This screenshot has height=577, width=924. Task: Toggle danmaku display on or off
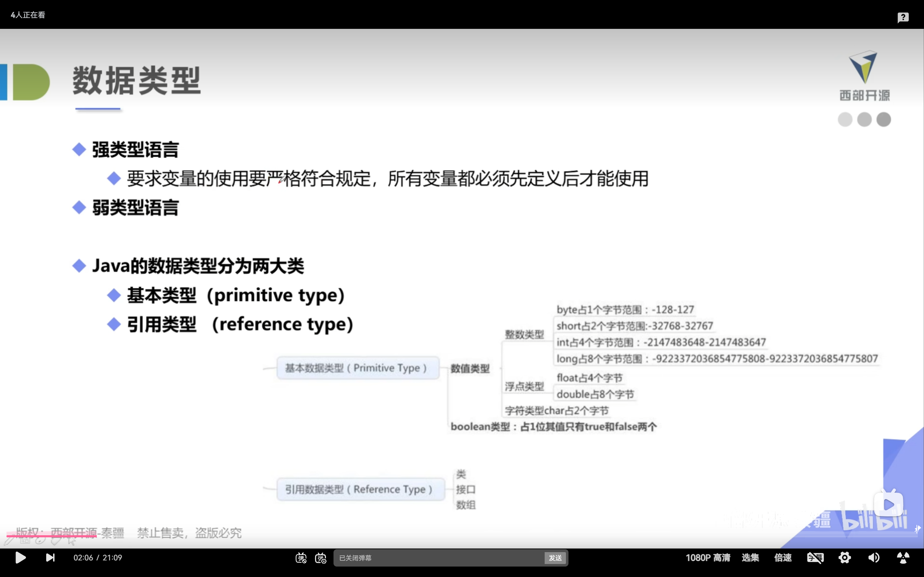(301, 558)
